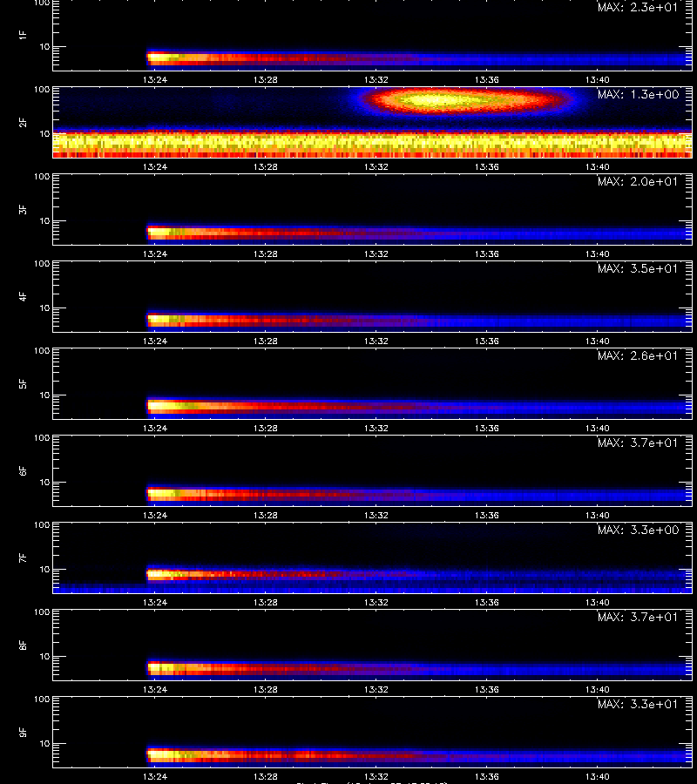Image resolution: width=697 pixels, height=784 pixels.
Task: Click the 13:32 tick label under the 1F panel
Action: 376,79
